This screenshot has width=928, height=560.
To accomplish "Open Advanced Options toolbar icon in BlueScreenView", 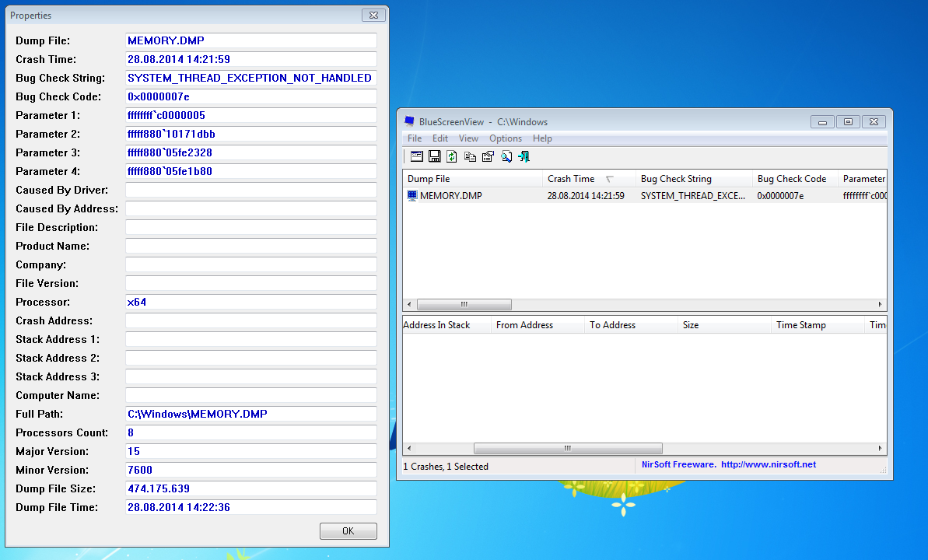I will (x=417, y=156).
